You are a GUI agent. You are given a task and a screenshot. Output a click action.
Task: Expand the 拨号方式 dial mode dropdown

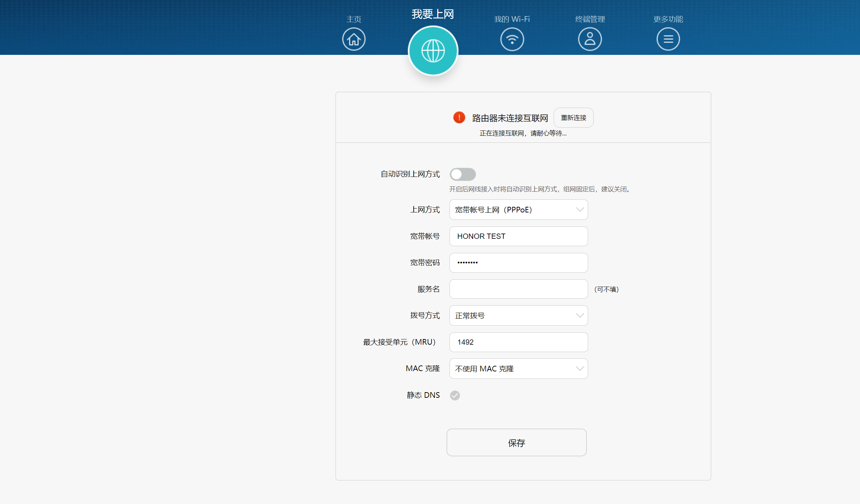518,315
